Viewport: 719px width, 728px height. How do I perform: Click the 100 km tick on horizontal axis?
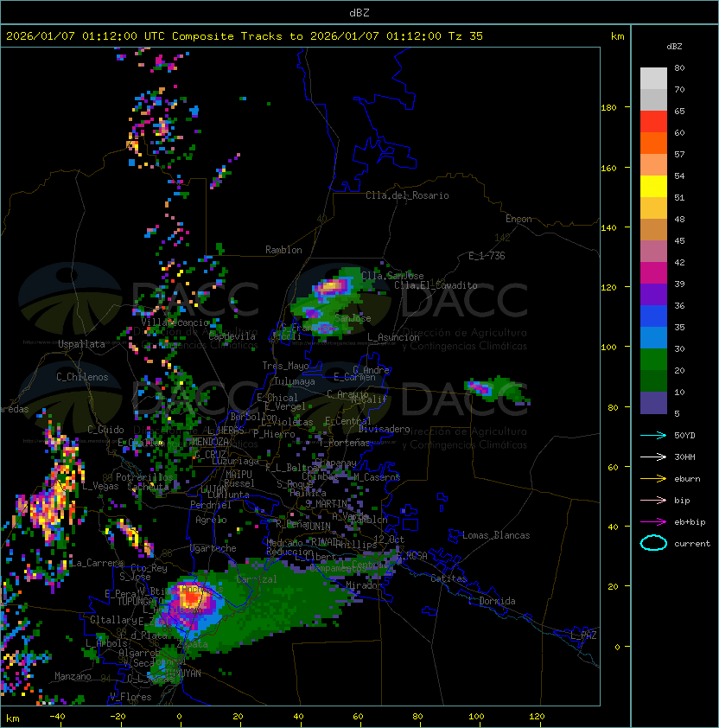click(x=476, y=717)
